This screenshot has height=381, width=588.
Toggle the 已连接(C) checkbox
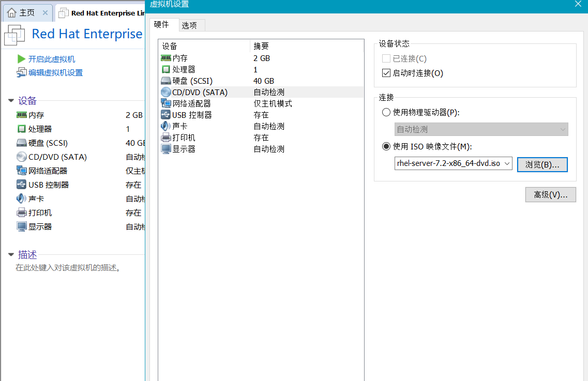click(386, 58)
